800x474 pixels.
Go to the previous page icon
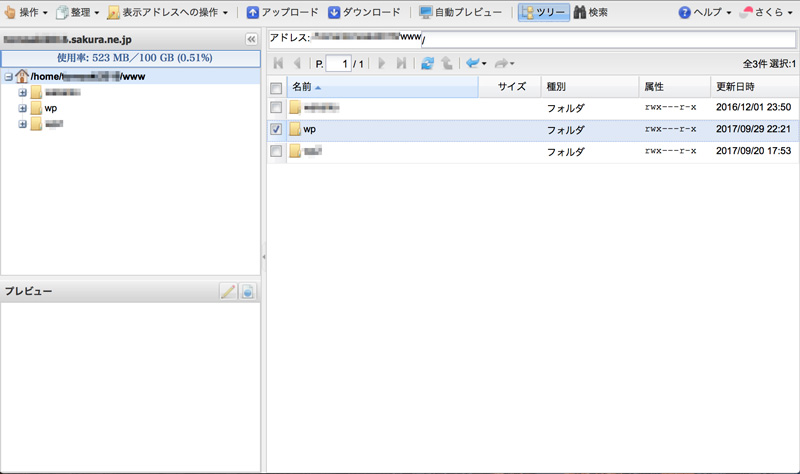point(297,63)
